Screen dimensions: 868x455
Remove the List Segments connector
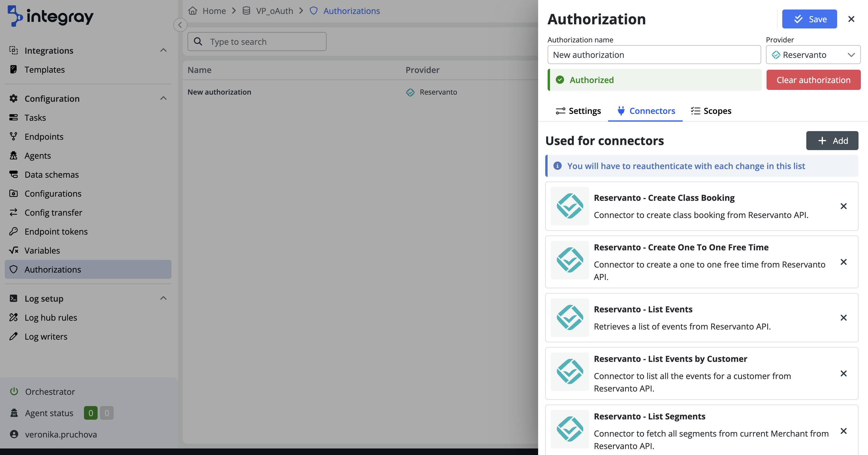point(843,431)
